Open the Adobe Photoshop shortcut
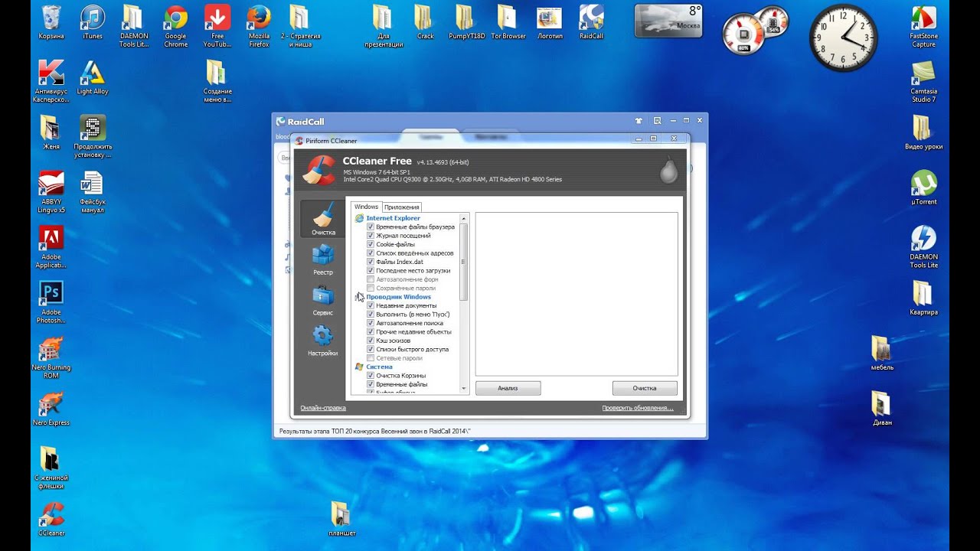980x551 pixels. (x=51, y=302)
